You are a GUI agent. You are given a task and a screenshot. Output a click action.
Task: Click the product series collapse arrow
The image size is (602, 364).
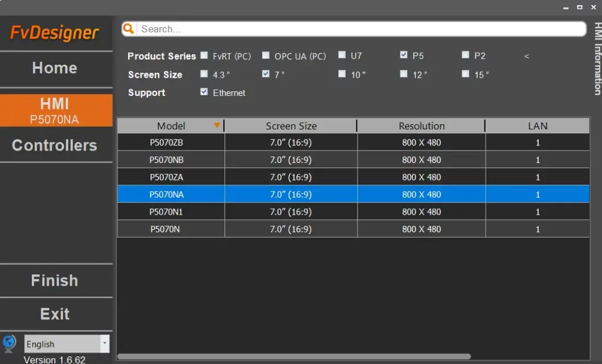pyautogui.click(x=526, y=56)
